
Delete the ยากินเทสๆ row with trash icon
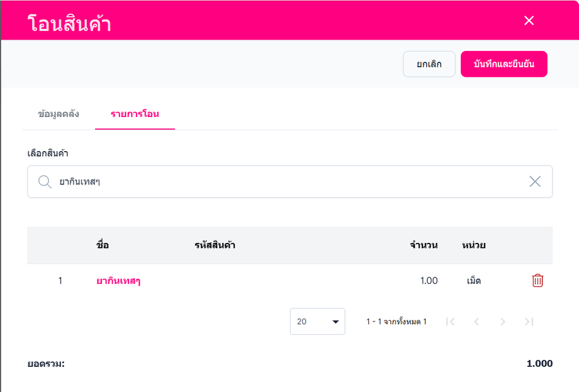click(537, 281)
